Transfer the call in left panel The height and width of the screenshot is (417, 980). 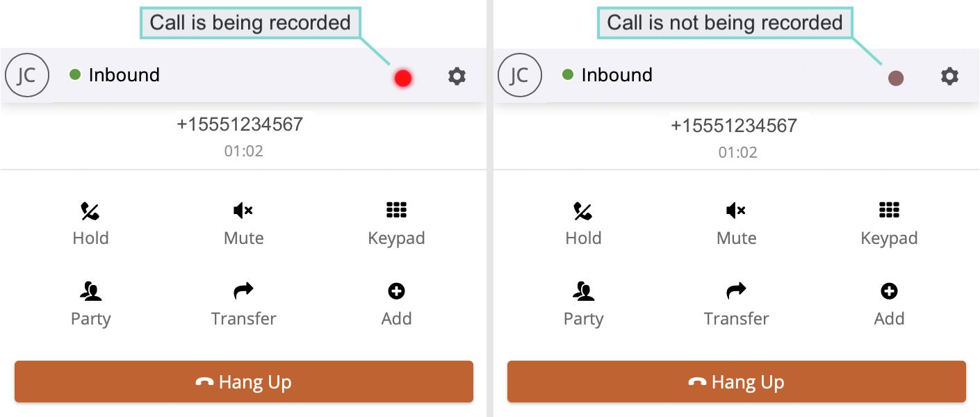coord(243,291)
